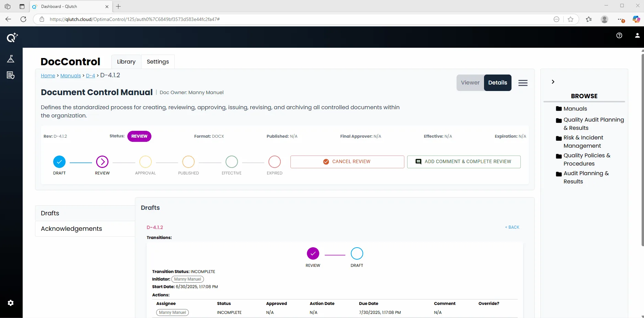Viewport: 644px width, 318px height.
Task: Click the blue DRAFT transition circle
Action: pos(357,253)
